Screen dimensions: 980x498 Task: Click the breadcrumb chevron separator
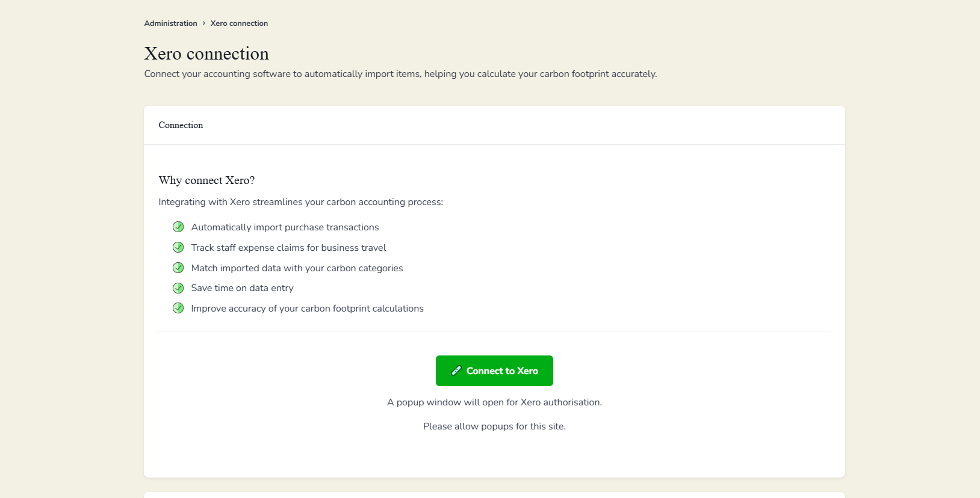204,23
